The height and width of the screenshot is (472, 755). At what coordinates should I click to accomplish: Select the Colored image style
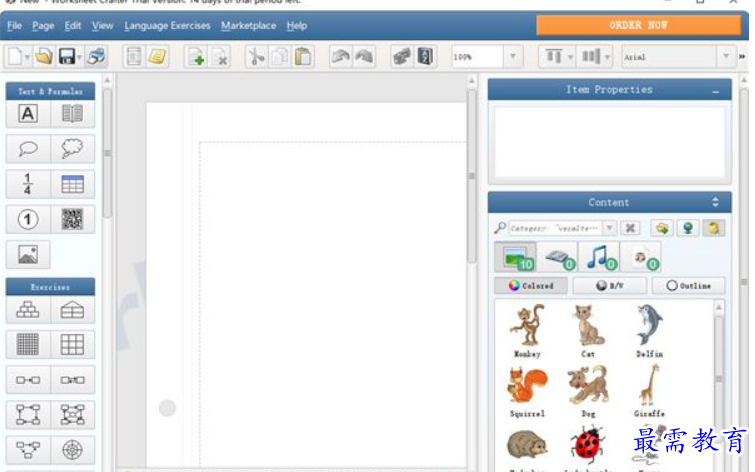pos(531,286)
